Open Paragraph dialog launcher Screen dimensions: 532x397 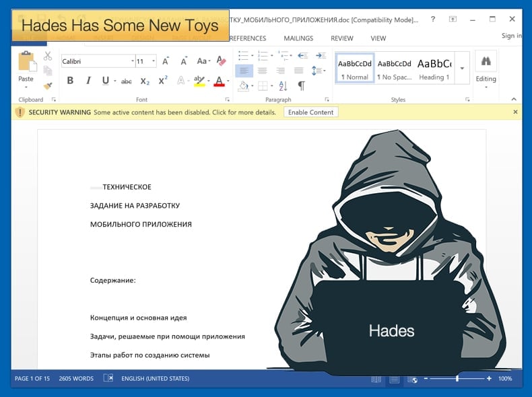click(327, 100)
